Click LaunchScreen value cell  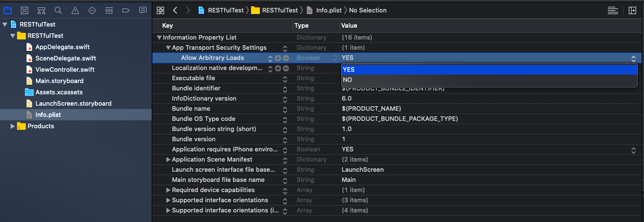[x=363, y=170]
